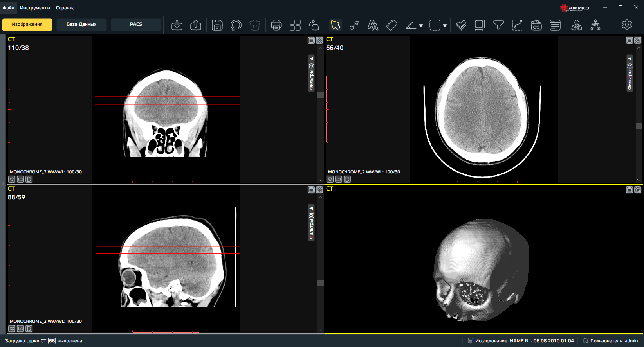644x347 pixels.
Task: Click the import/download icon in the toolbar
Action: coord(177,25)
